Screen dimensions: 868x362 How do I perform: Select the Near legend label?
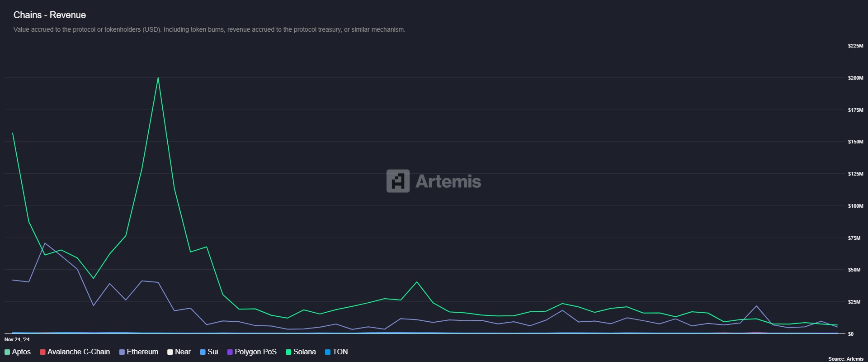(x=183, y=352)
